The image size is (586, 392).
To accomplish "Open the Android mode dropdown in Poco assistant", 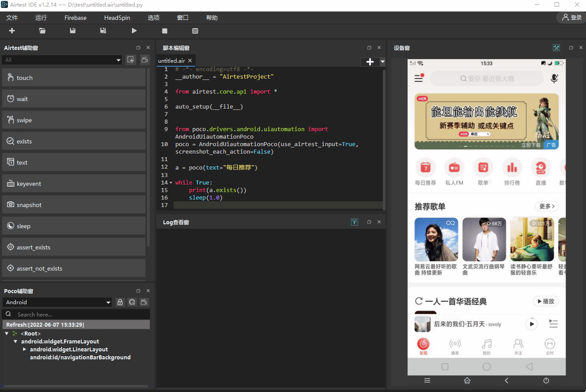I will [x=57, y=302].
